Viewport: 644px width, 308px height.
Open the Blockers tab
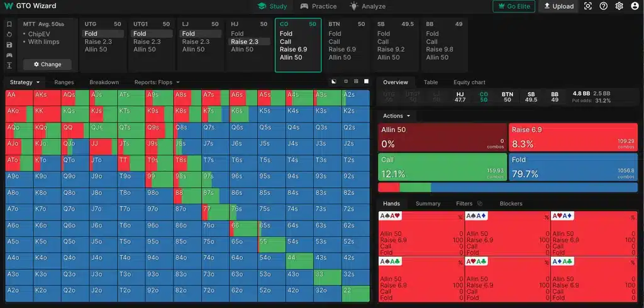(511, 204)
